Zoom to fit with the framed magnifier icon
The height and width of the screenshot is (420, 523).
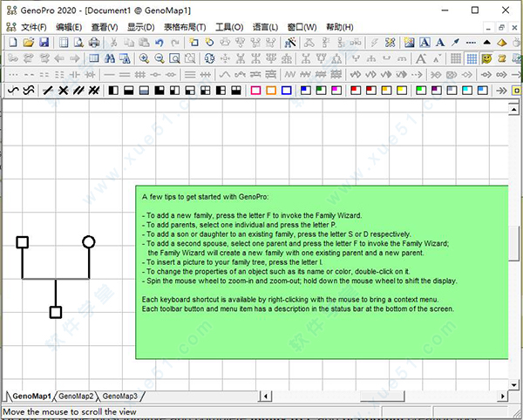coord(175,58)
